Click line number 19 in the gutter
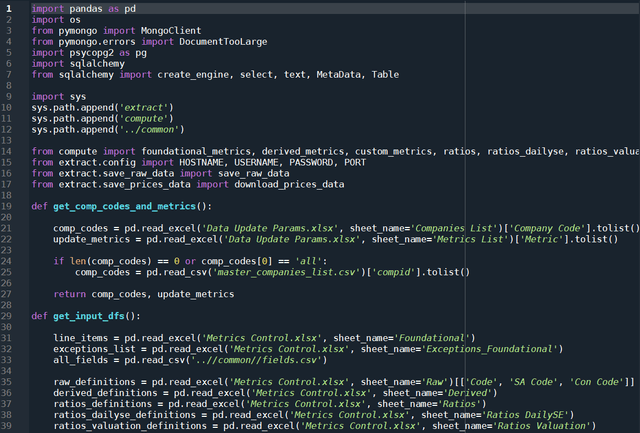640x433 pixels. pos(6,206)
